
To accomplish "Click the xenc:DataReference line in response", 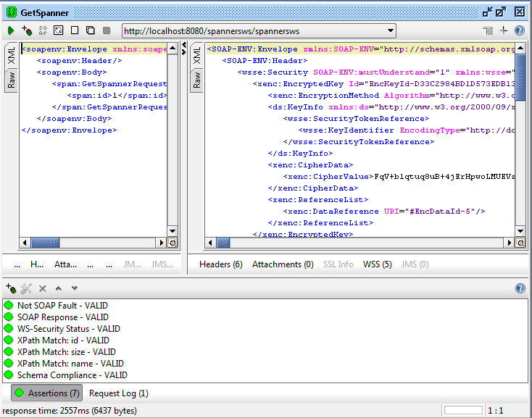I will pos(383,212).
